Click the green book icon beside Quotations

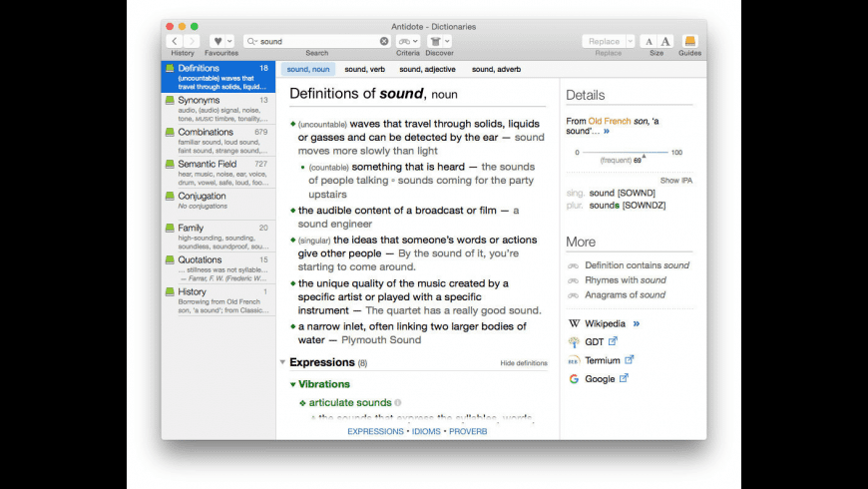pos(170,259)
